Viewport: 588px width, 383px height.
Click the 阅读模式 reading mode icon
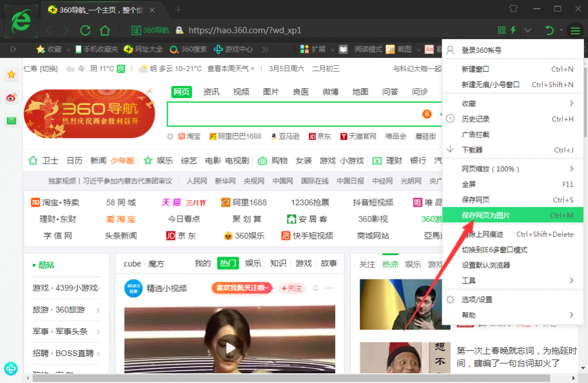click(343, 49)
